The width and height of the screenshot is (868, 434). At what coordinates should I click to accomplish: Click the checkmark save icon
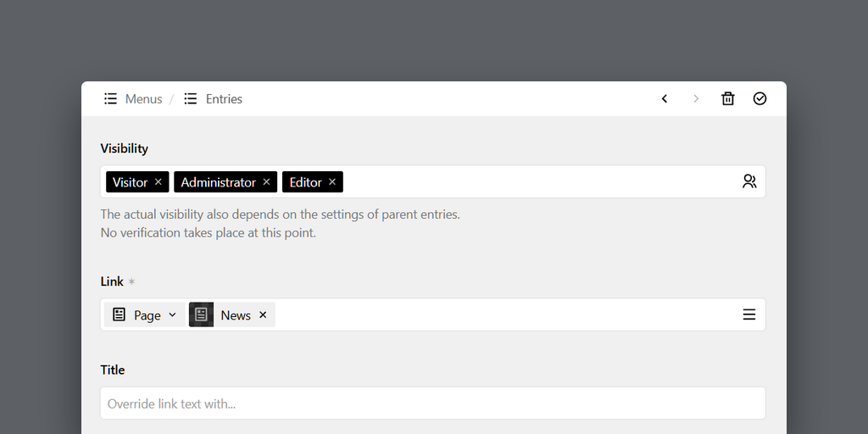click(759, 98)
